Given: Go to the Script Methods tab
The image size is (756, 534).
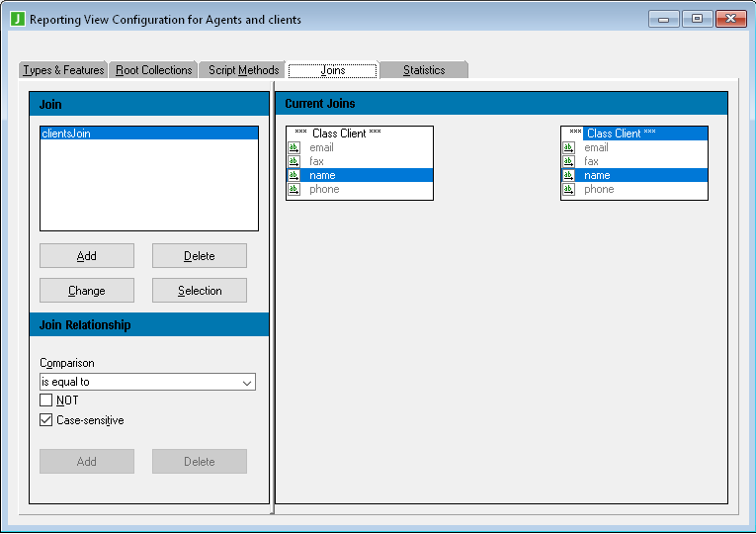Looking at the screenshot, I should [x=243, y=70].
